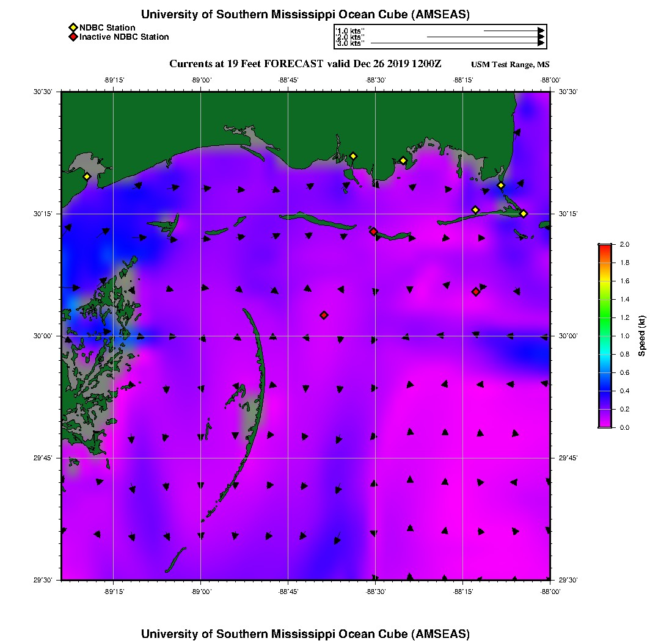672x641 pixels.
Task: Click the -89°00' longitude label on top axis
Action: [x=201, y=79]
